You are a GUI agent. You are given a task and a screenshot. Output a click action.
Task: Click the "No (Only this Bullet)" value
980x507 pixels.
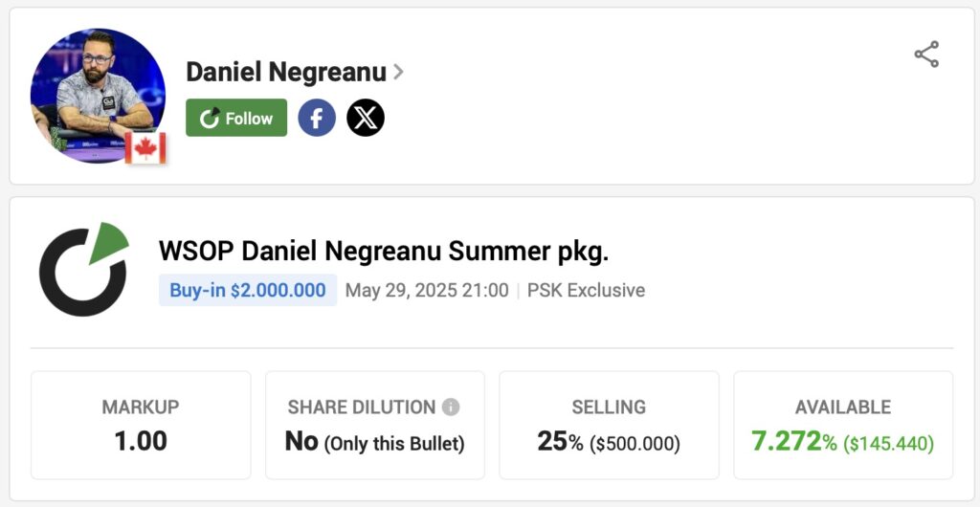(375, 442)
